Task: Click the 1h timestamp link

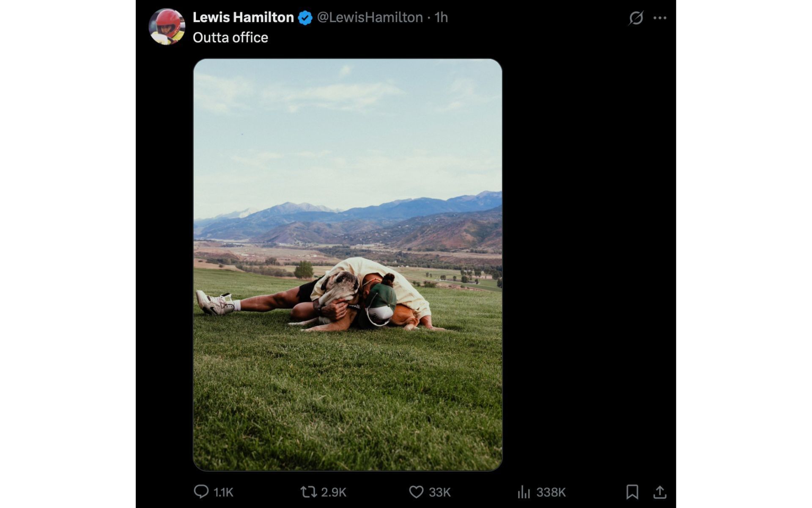Action: coord(441,17)
